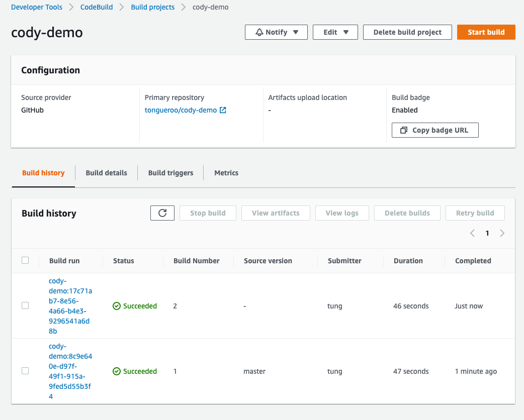The width and height of the screenshot is (524, 420).
Task: Open the Metrics tab
Action: tap(226, 173)
